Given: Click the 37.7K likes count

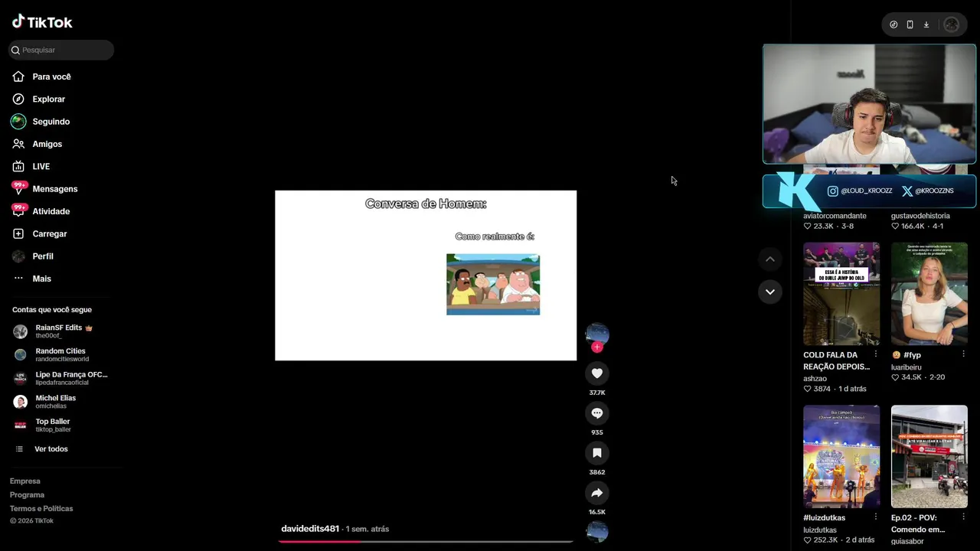Looking at the screenshot, I should click(x=597, y=393).
